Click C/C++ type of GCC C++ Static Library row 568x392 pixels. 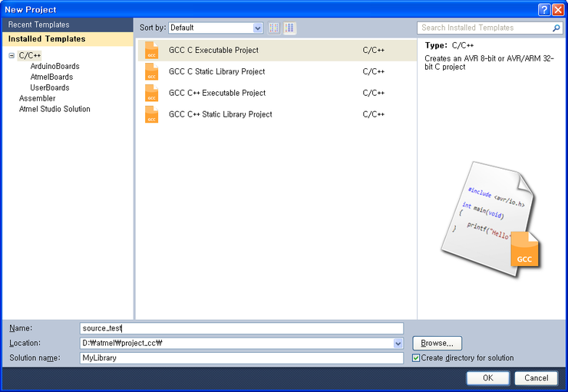coord(373,114)
